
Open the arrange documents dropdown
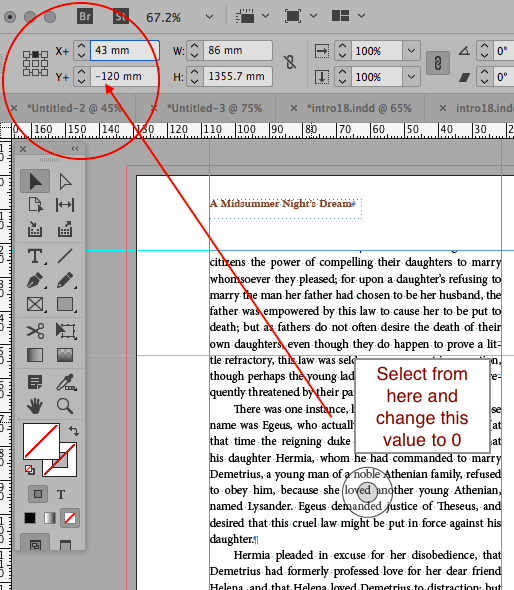(x=347, y=16)
